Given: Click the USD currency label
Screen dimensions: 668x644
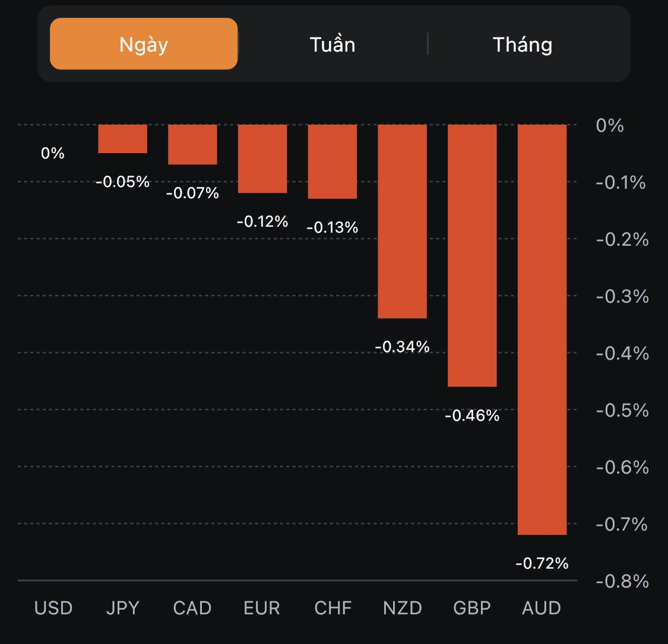Looking at the screenshot, I should 53,608.
